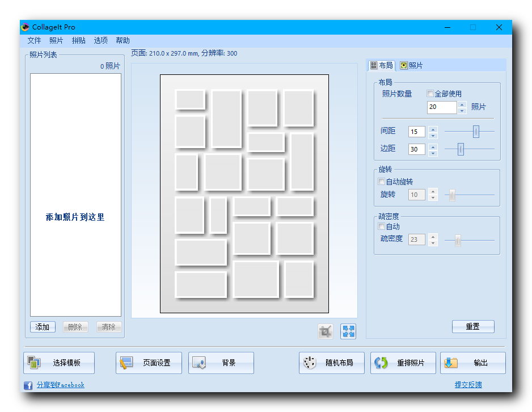532x412 pixels.
Task: Click the 背景 button
Action: tap(221, 363)
